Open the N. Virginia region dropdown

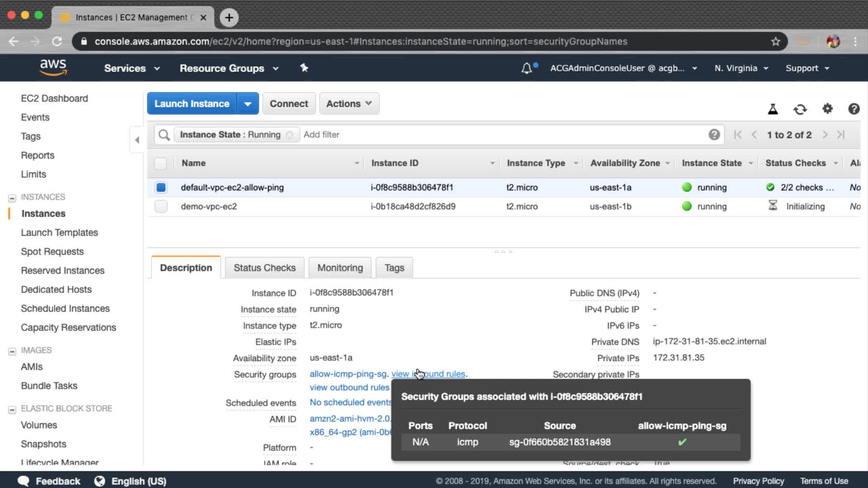[x=741, y=68]
